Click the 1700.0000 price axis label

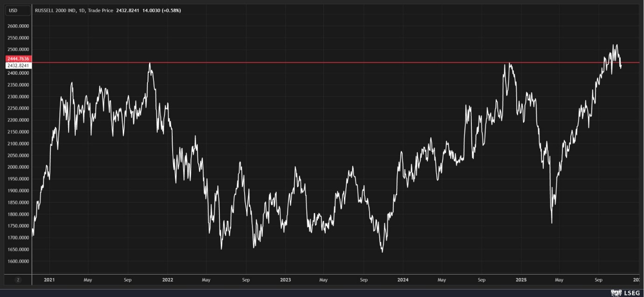click(x=19, y=238)
